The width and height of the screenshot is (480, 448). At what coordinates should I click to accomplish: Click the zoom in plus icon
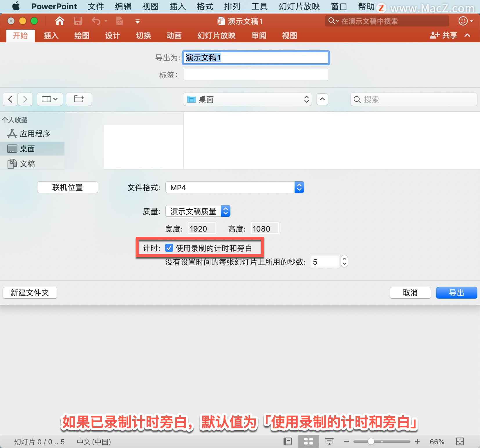pyautogui.click(x=417, y=442)
